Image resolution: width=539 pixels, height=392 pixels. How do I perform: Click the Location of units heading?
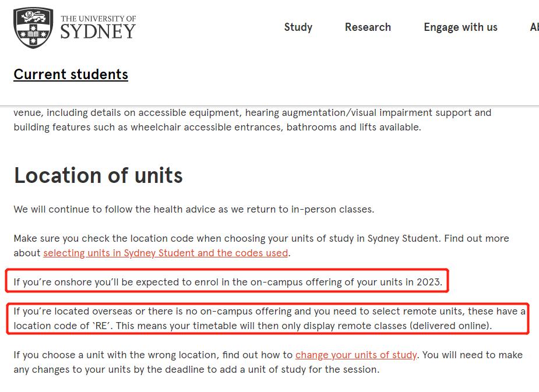(98, 175)
